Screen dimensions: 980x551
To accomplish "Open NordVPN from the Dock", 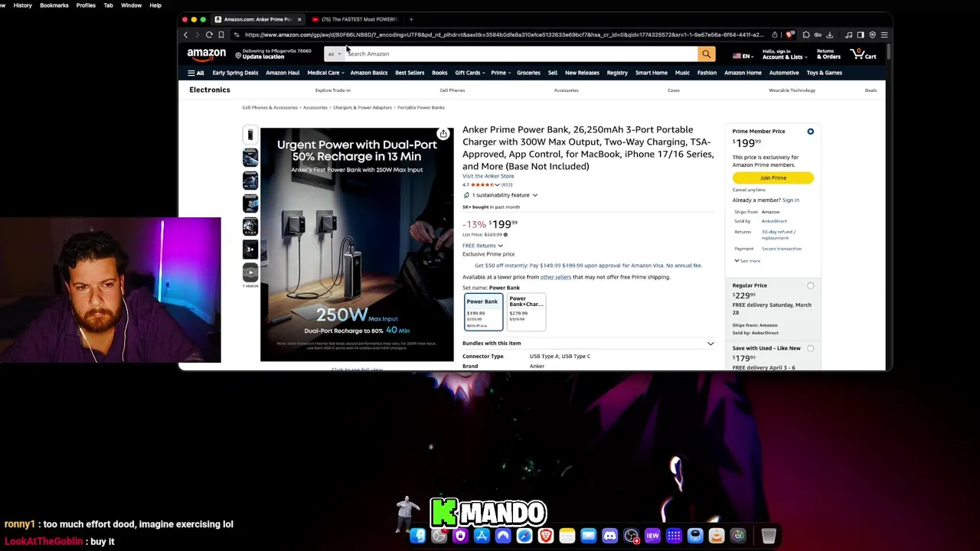I will (503, 536).
